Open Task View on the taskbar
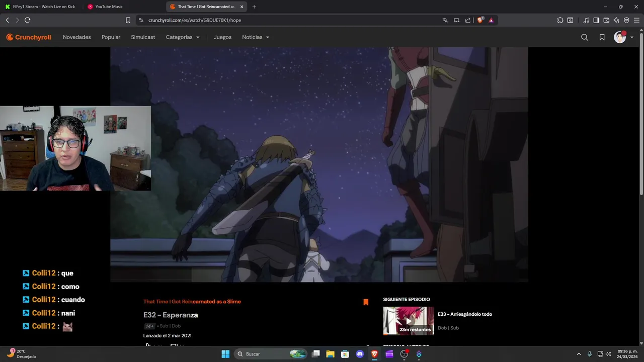Image resolution: width=644 pixels, height=362 pixels. tap(316, 354)
